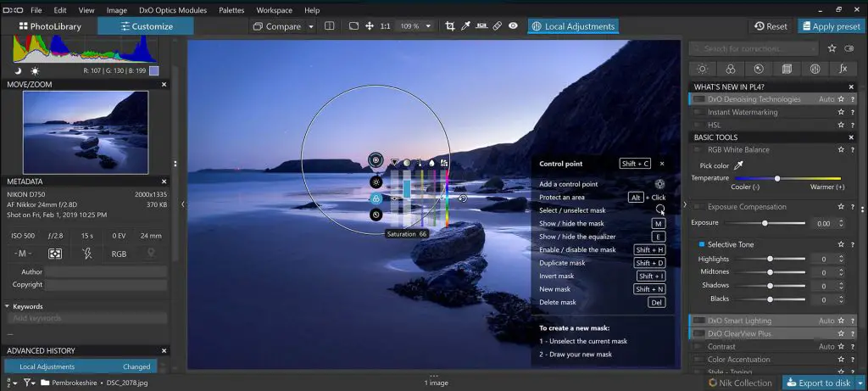Enable Exposure Compensation switch
Image resolution: width=868 pixels, height=391 pixels.
pos(699,207)
